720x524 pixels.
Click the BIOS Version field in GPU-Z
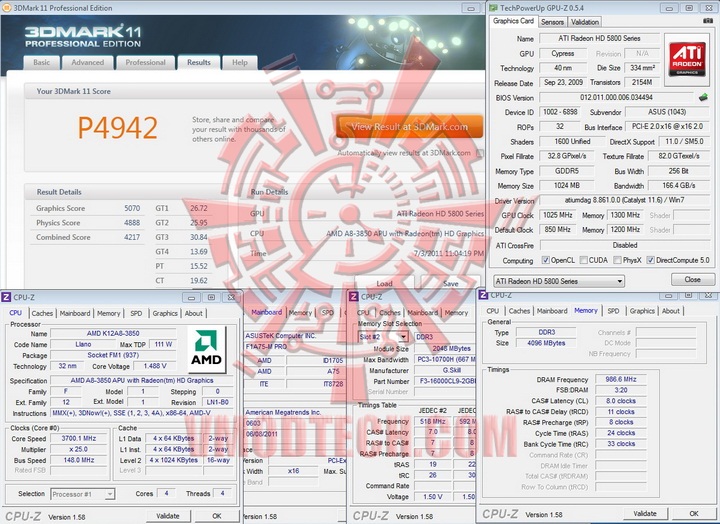click(616, 97)
